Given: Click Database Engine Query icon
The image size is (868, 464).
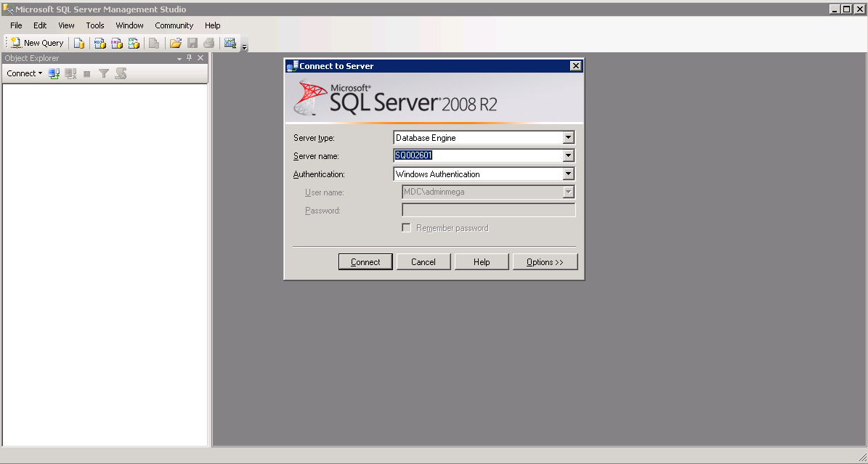Looking at the screenshot, I should (x=79, y=43).
